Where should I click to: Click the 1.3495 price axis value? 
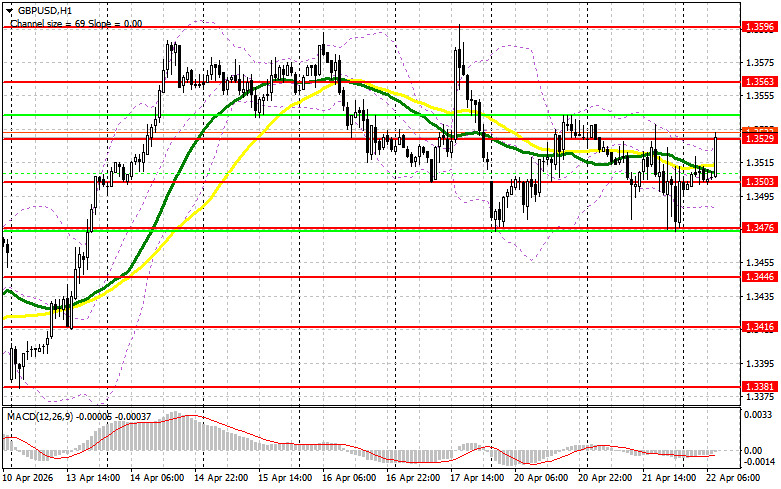coord(760,196)
